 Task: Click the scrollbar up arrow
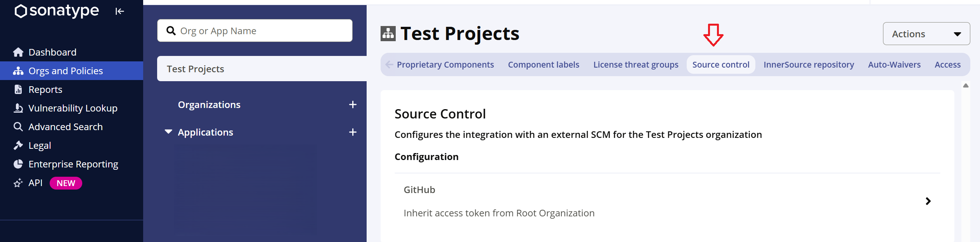click(x=966, y=85)
